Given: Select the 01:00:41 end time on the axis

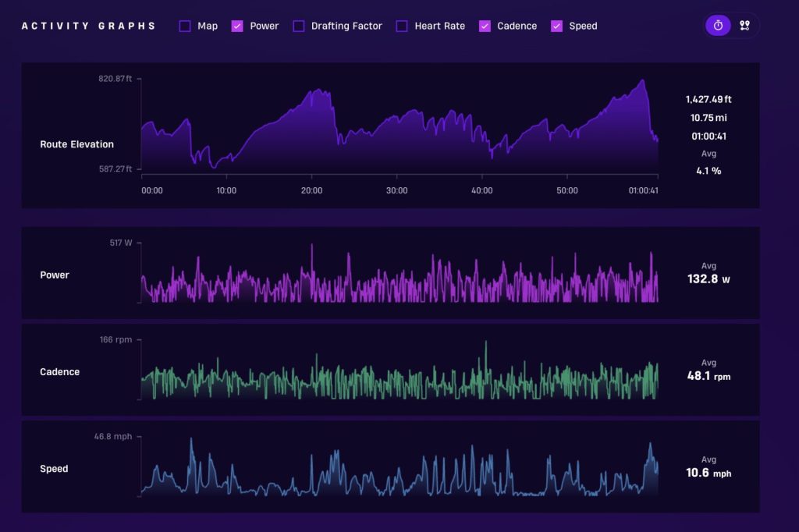Looking at the screenshot, I should coord(644,190).
